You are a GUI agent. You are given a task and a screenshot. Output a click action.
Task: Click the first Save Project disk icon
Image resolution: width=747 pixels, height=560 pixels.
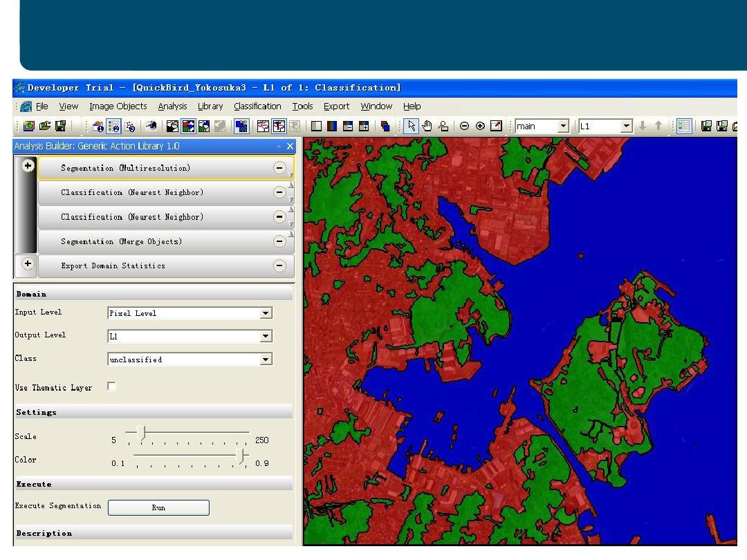(x=60, y=126)
